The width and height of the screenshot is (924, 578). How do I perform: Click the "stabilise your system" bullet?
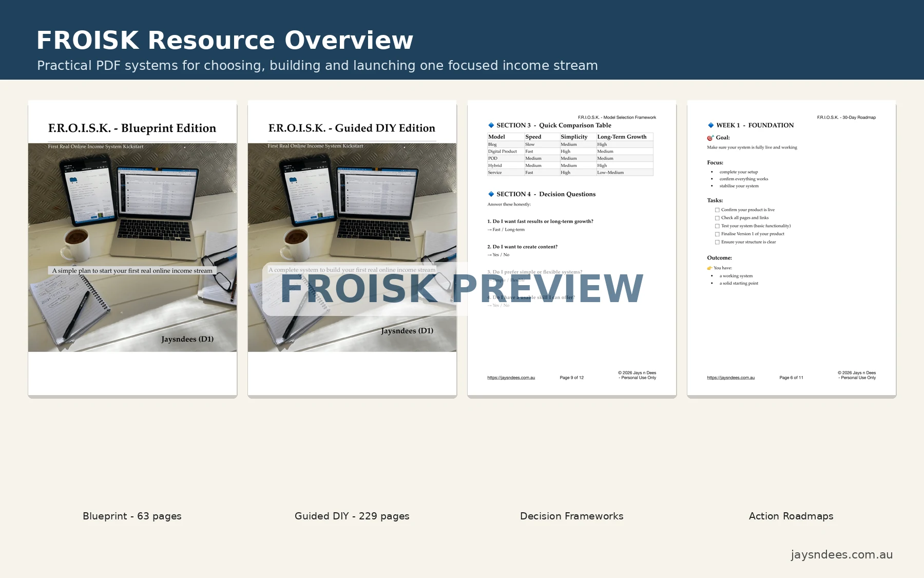click(x=739, y=186)
